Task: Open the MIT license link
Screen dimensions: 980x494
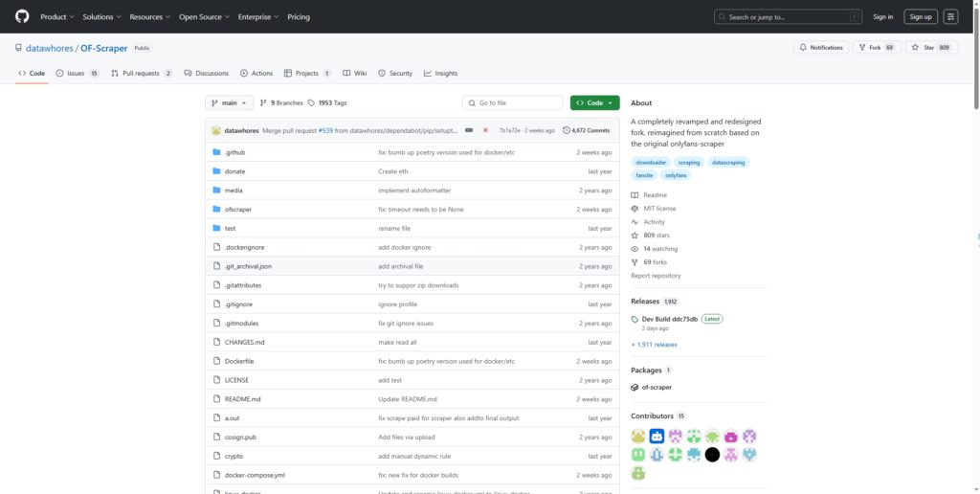Action: pyautogui.click(x=654, y=209)
